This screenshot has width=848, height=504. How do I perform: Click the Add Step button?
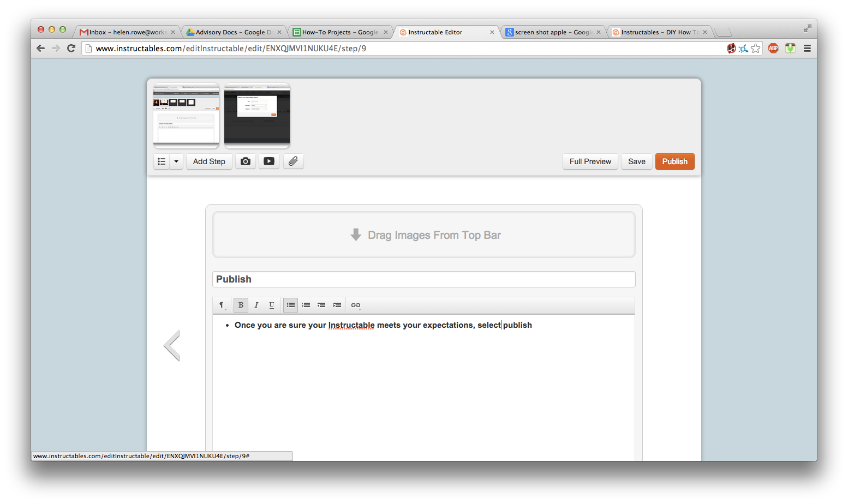(209, 161)
